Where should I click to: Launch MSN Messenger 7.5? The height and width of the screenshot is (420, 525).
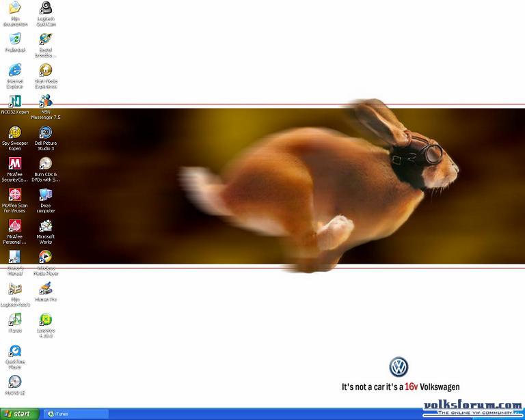[x=46, y=100]
